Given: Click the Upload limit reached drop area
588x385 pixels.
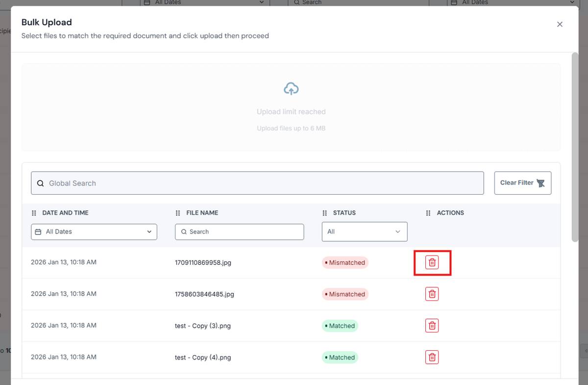Looking at the screenshot, I should coord(291,107).
